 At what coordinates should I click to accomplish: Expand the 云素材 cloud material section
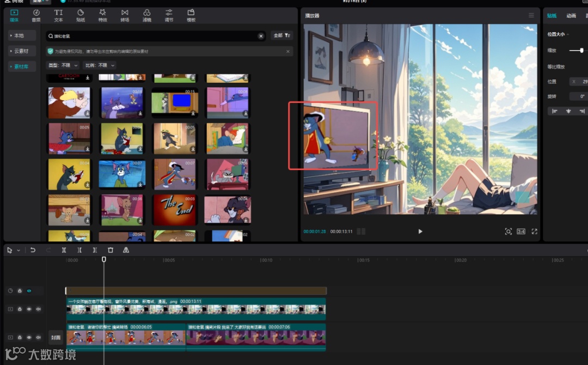click(x=22, y=51)
